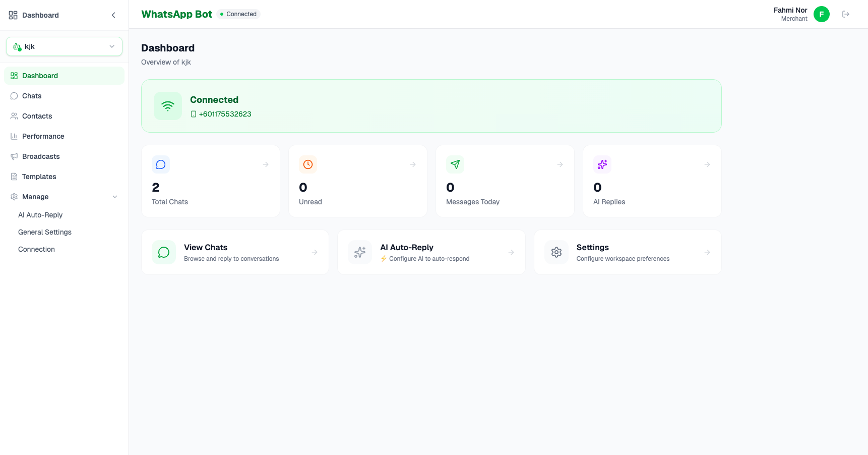Click the Settings card to configure workspace preferences

pyautogui.click(x=627, y=252)
